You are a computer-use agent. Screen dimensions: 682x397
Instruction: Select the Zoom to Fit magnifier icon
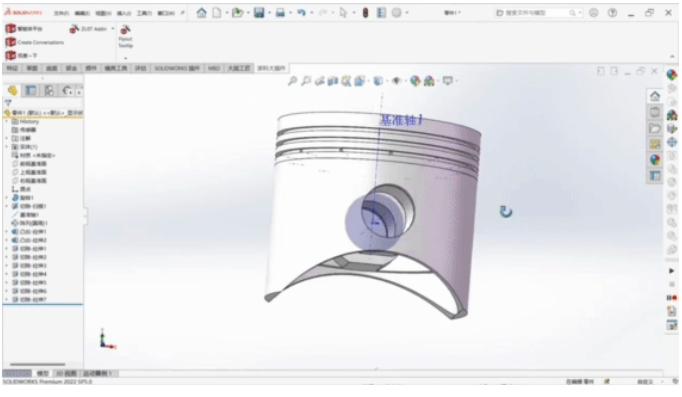point(292,81)
